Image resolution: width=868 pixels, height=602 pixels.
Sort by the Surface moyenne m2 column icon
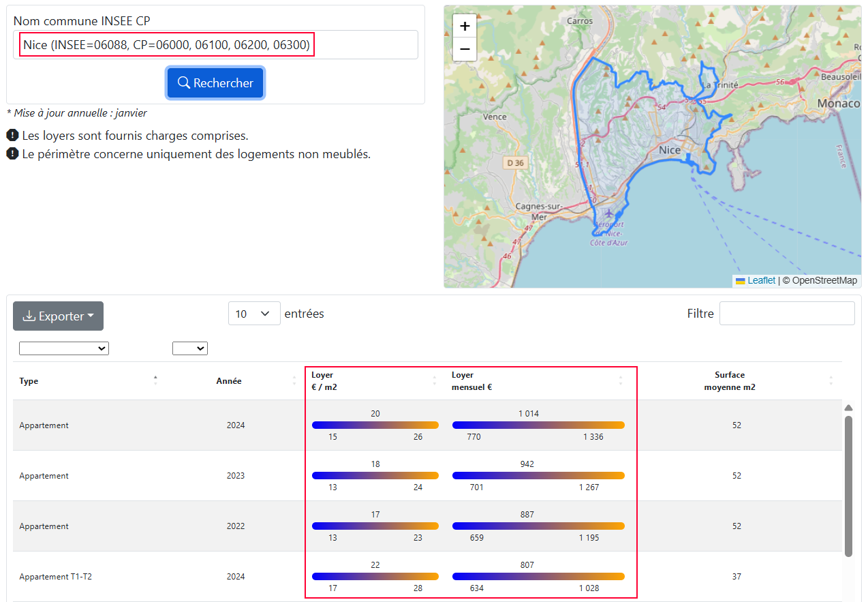pos(831,380)
